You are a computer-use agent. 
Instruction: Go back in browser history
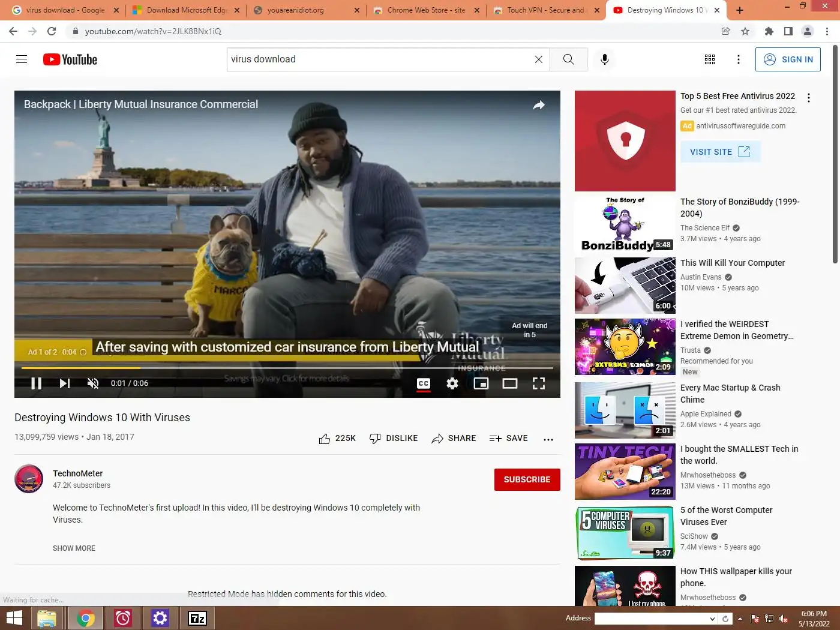[13, 31]
